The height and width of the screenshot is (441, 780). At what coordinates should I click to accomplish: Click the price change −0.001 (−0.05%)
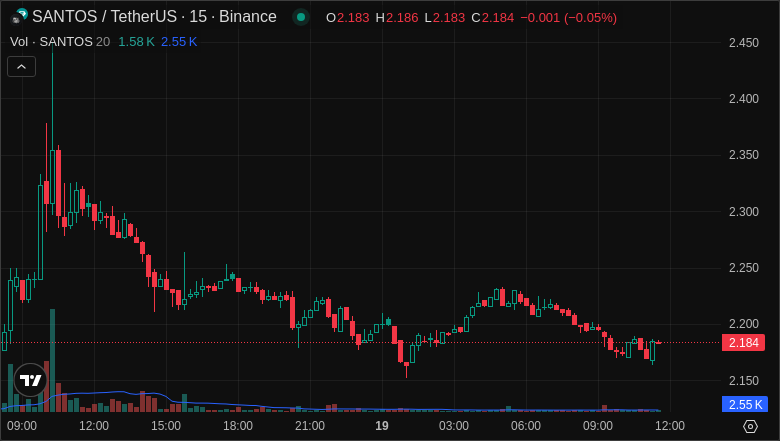pyautogui.click(x=569, y=18)
